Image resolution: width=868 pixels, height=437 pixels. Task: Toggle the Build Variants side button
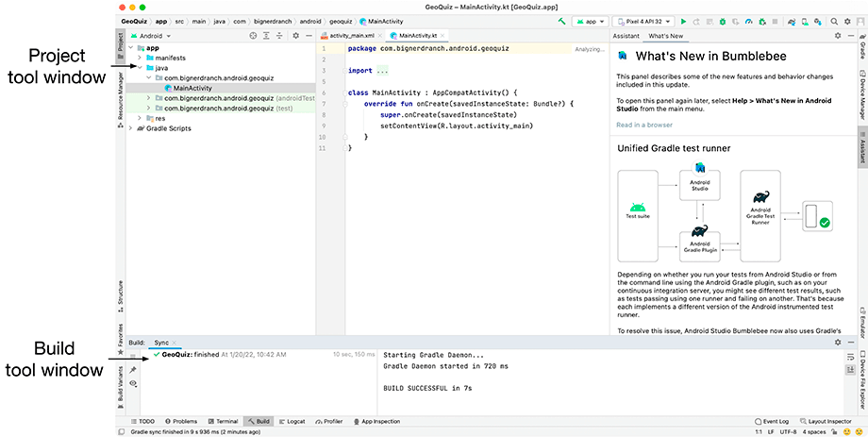121,388
